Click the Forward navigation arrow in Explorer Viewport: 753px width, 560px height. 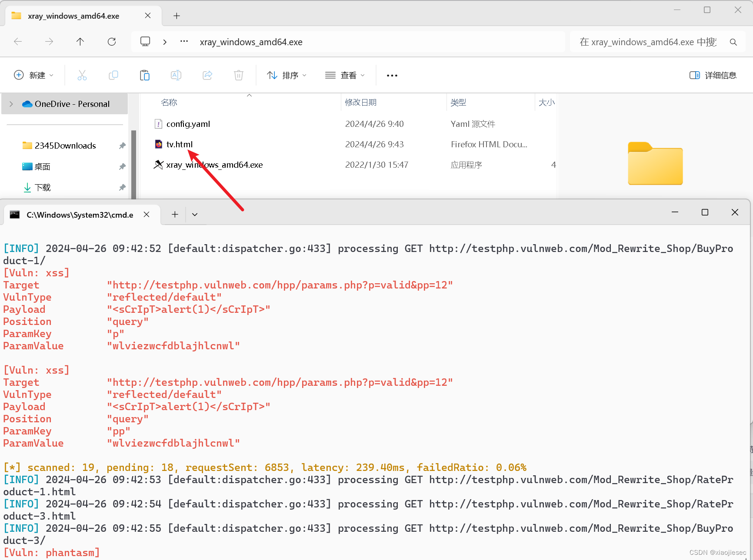(49, 42)
